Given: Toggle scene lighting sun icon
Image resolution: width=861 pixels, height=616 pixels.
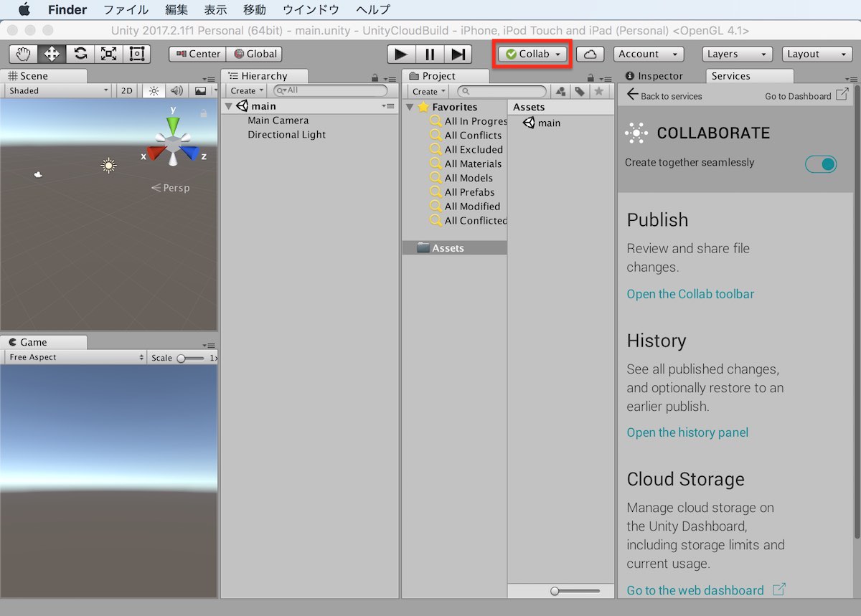Looking at the screenshot, I should click(154, 91).
